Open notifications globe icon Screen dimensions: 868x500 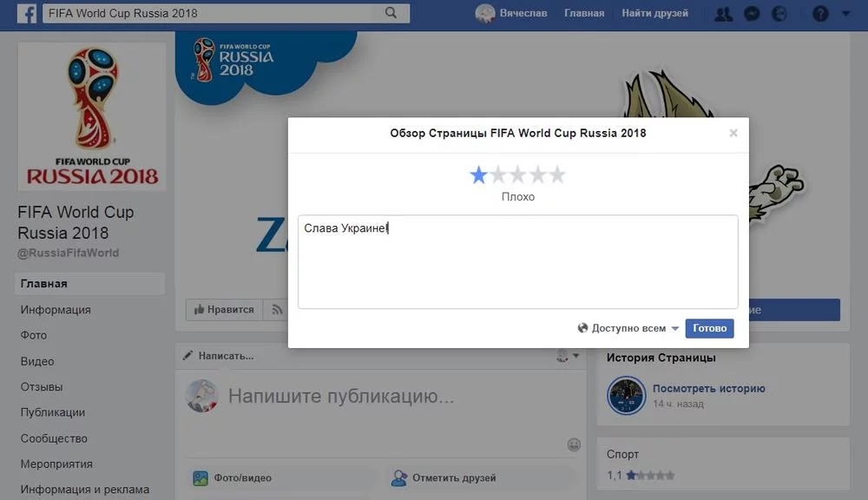[779, 14]
